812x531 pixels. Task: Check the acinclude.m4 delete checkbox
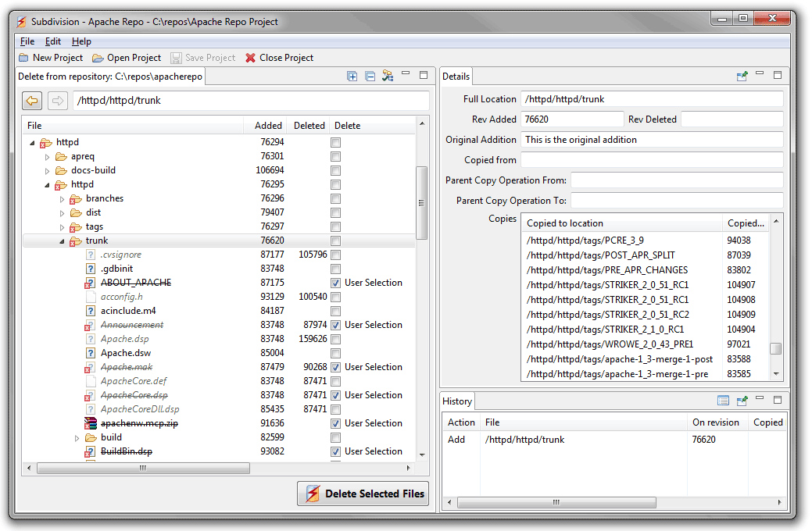[x=335, y=311]
